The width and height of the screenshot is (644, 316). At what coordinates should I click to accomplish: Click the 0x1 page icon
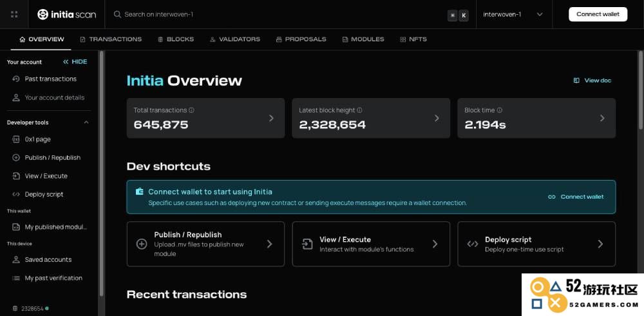tap(16, 139)
